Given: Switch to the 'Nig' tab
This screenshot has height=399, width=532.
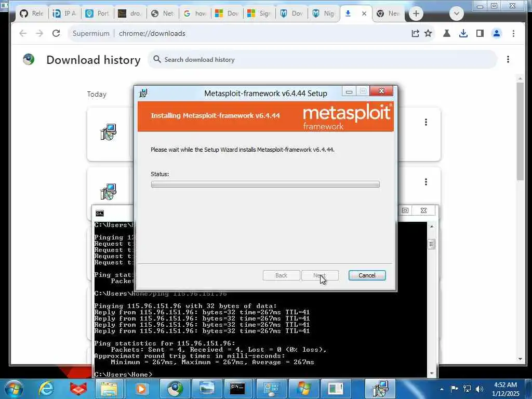Looking at the screenshot, I should click(x=324, y=14).
